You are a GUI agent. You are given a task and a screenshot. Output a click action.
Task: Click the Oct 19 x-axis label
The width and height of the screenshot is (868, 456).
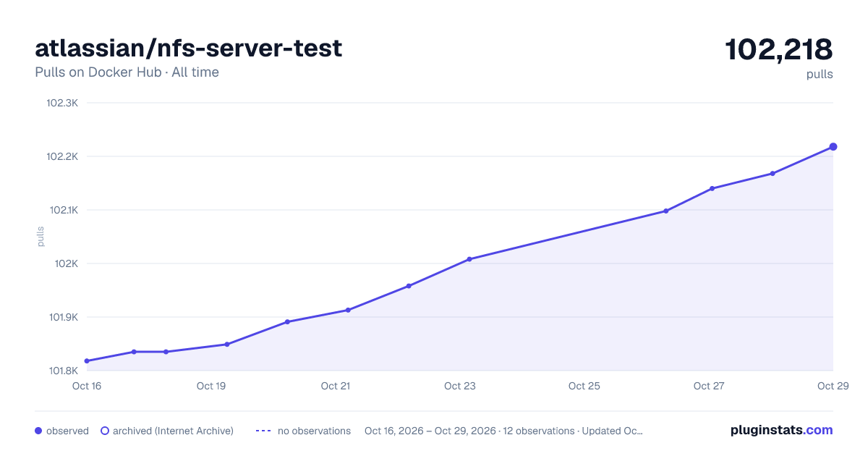tap(211, 386)
